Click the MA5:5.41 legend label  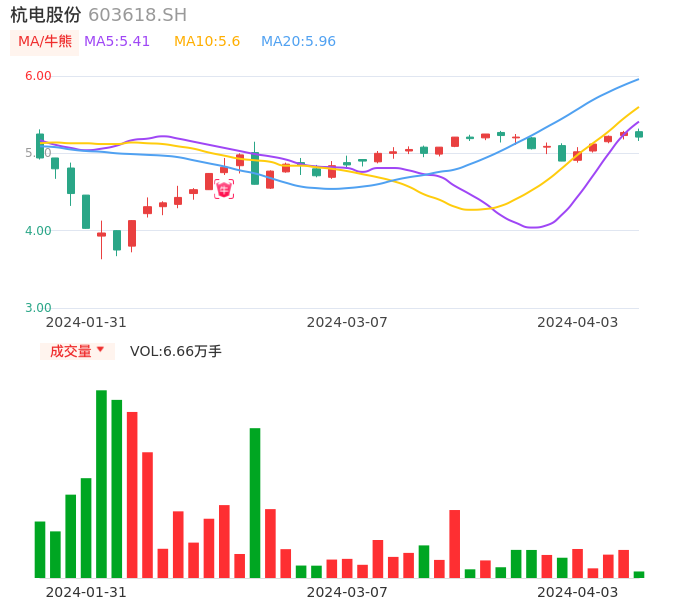point(117,41)
